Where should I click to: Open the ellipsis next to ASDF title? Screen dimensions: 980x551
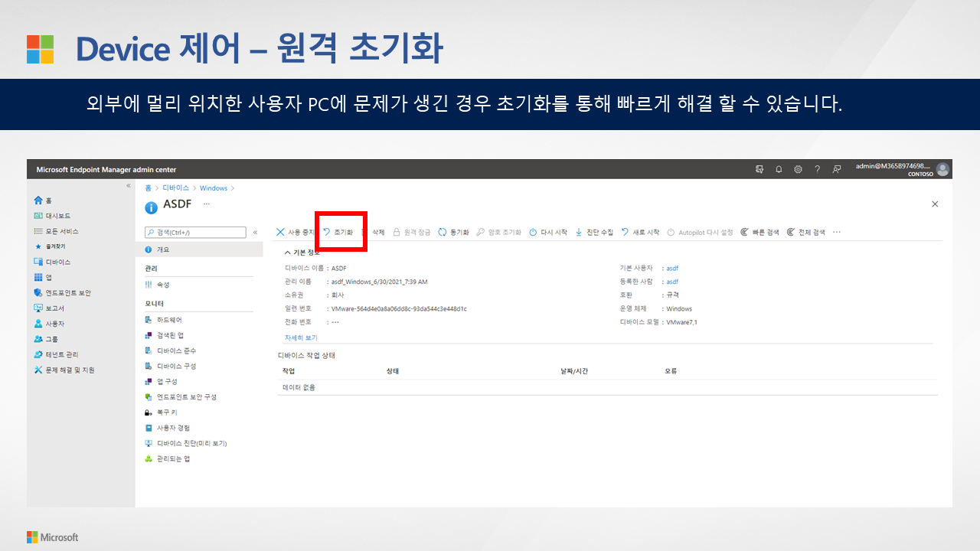(x=206, y=204)
